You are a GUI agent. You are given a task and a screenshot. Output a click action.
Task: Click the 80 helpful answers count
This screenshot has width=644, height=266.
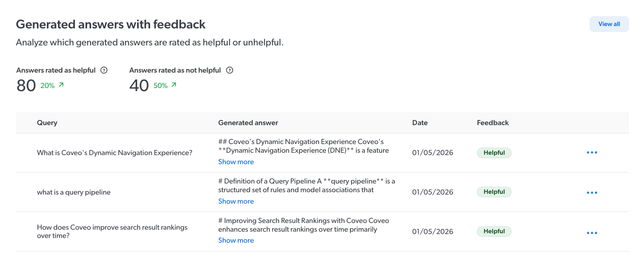tap(25, 85)
